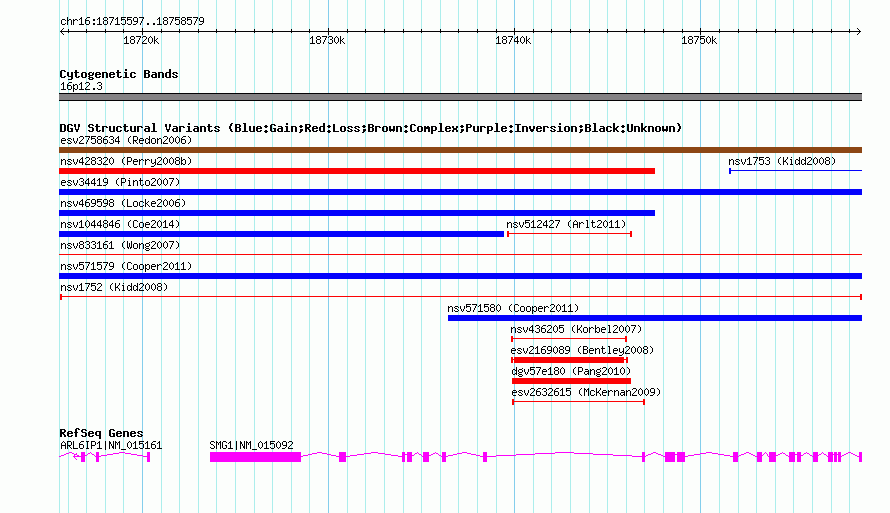Select the blue esv34419 gain bar
890x513 pixels.
[x=460, y=192]
